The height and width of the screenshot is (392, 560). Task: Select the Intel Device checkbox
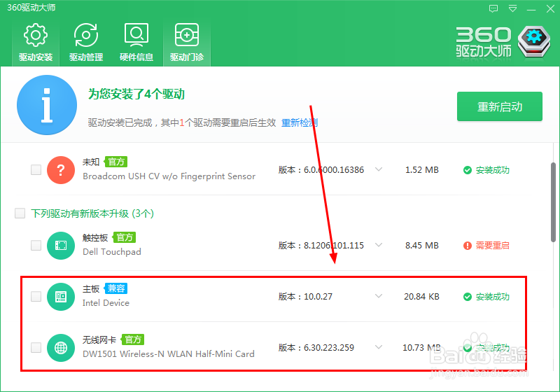[x=36, y=296]
